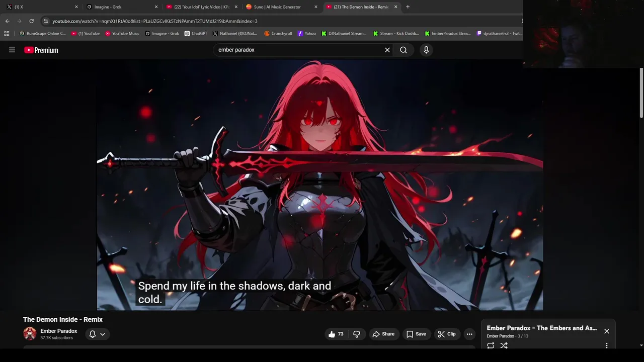
Task: Start voice search with the microphone
Action: 426,50
